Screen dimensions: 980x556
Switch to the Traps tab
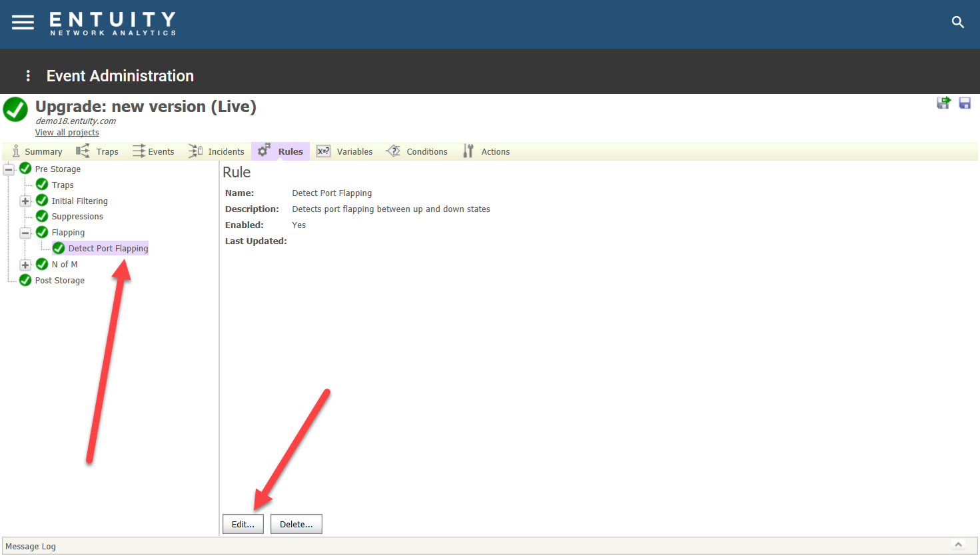coord(97,151)
